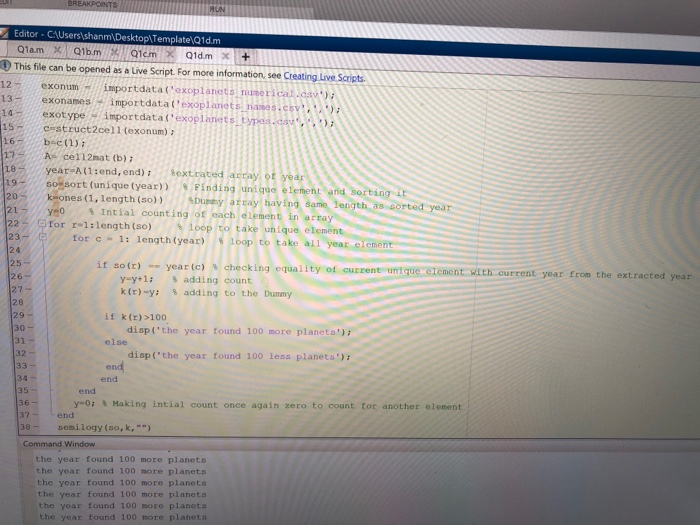Viewport: 700px width, 525px height.
Task: Click the BREAKPOINTS ribbon section label
Action: 92,4
